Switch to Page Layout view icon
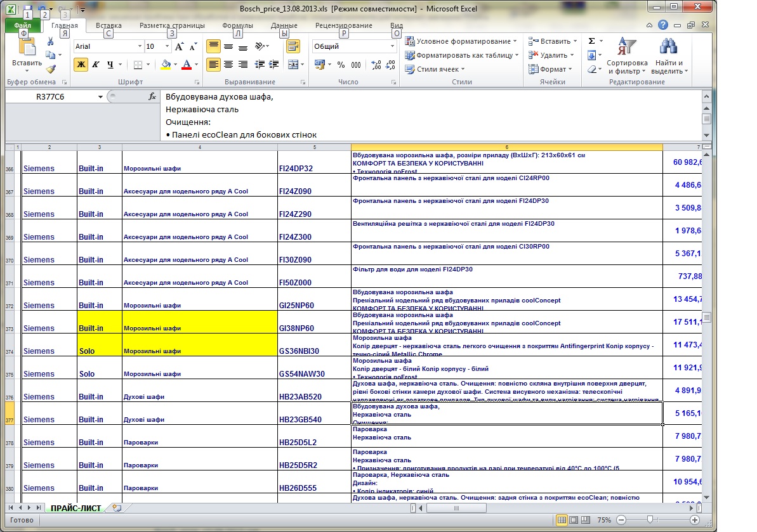The width and height of the screenshot is (757, 532). pos(574,520)
